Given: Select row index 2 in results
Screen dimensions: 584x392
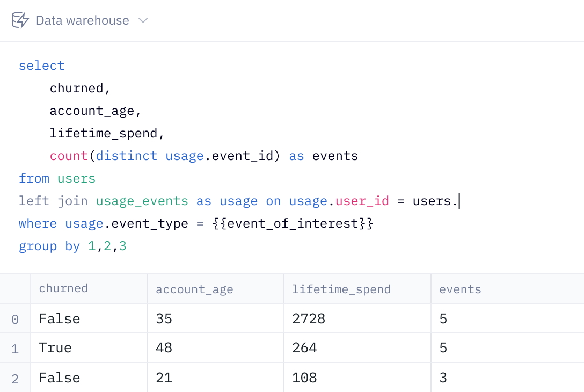Looking at the screenshot, I should coord(15,378).
